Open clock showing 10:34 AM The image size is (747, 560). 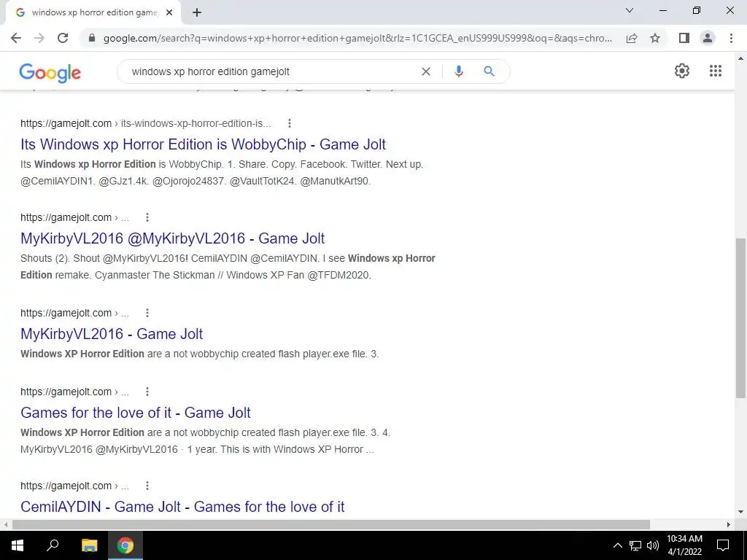(x=684, y=545)
